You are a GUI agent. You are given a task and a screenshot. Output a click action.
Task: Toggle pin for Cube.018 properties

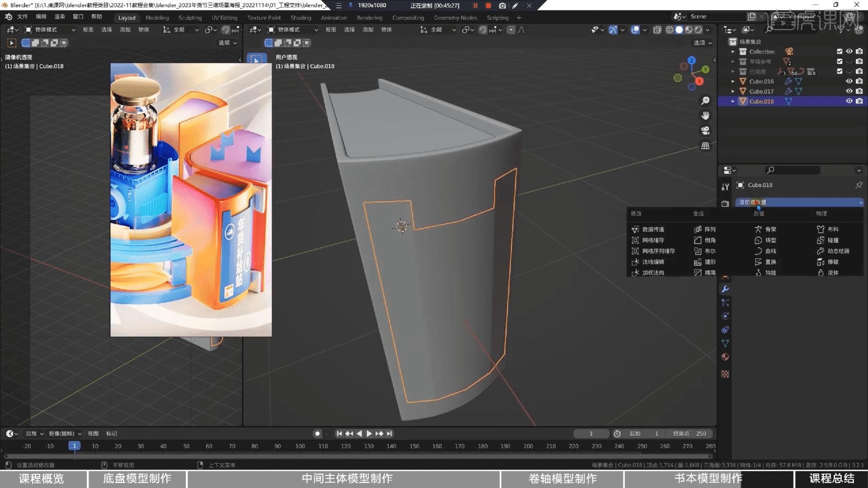(x=859, y=185)
